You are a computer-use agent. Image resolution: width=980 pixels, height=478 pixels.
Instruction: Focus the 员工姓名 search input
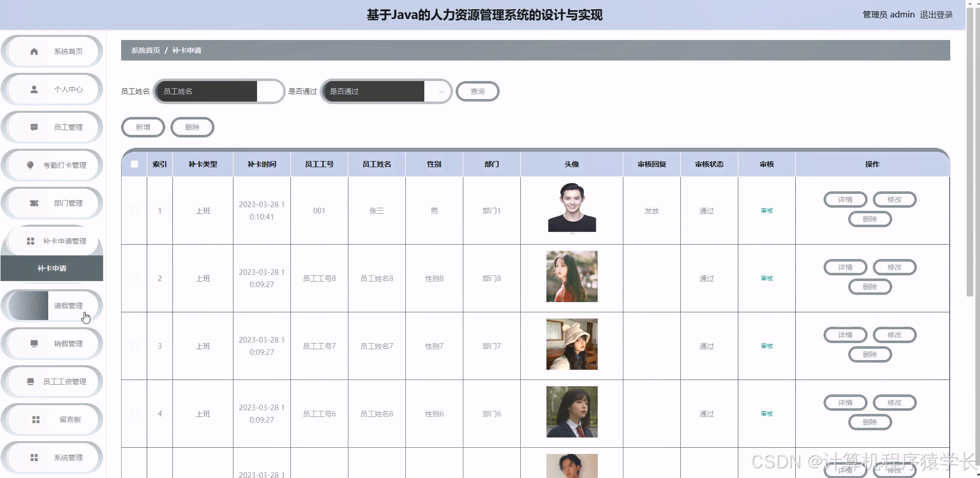click(x=219, y=91)
